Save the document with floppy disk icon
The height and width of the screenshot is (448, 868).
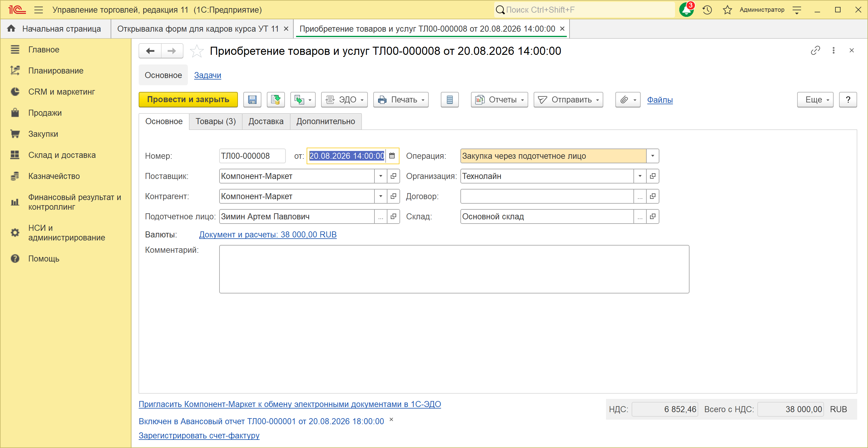coord(252,100)
